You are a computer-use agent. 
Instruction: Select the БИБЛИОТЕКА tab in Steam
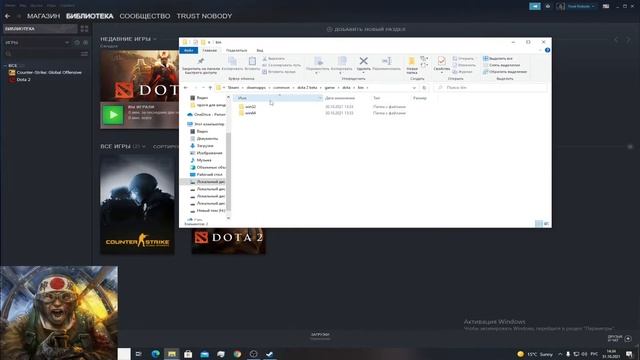[89, 16]
